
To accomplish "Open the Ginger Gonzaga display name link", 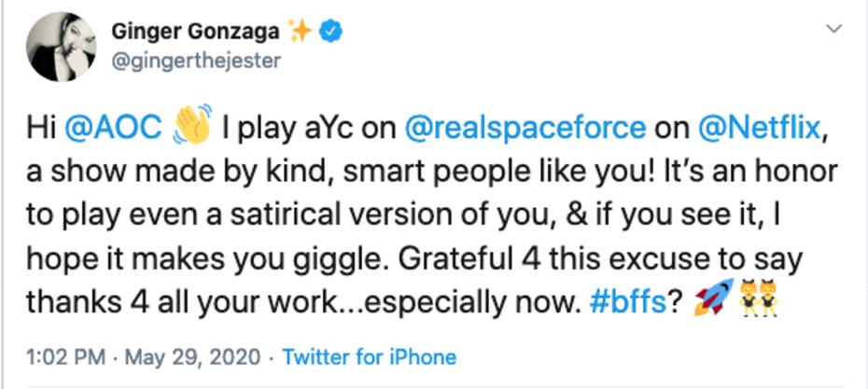I will [x=193, y=31].
